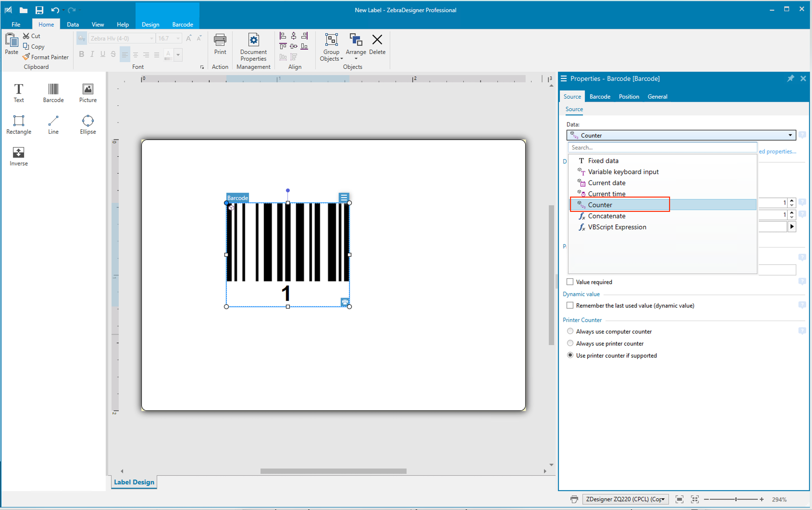The width and height of the screenshot is (812, 510).
Task: Select the Line object tool
Action: click(53, 124)
